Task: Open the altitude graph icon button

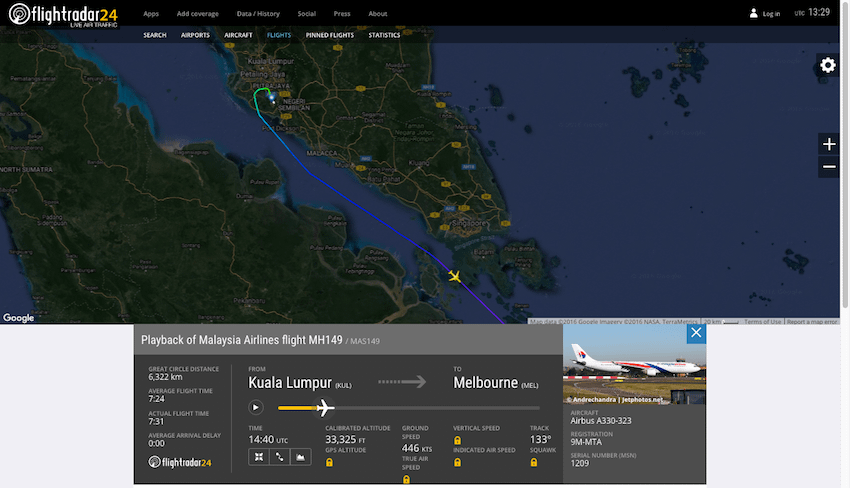Action: (x=300, y=457)
